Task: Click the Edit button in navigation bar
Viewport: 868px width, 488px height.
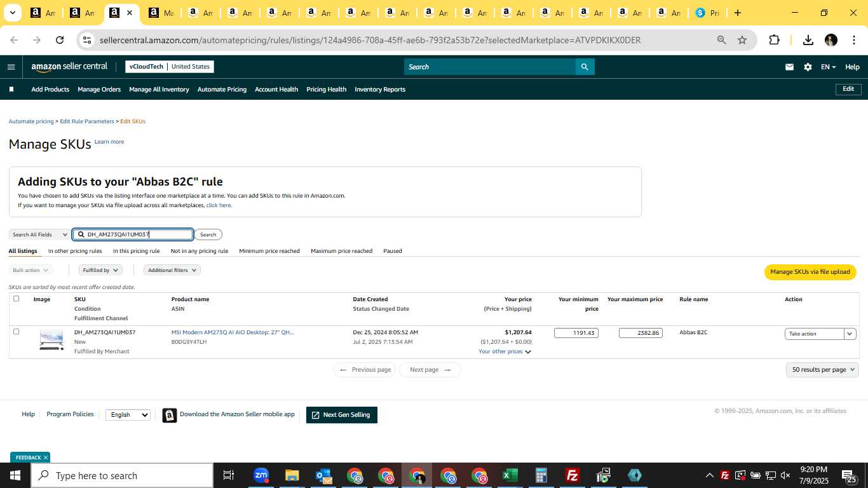Action: tap(848, 89)
